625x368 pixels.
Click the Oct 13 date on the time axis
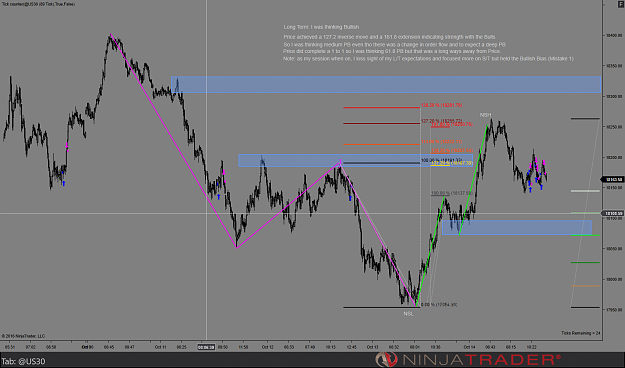tap(372, 347)
